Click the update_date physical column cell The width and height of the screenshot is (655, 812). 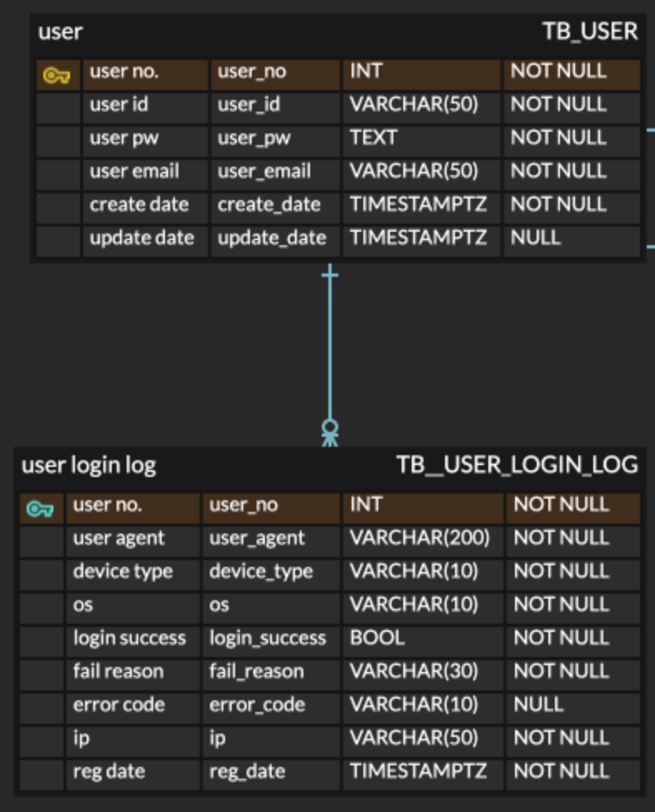click(276, 242)
